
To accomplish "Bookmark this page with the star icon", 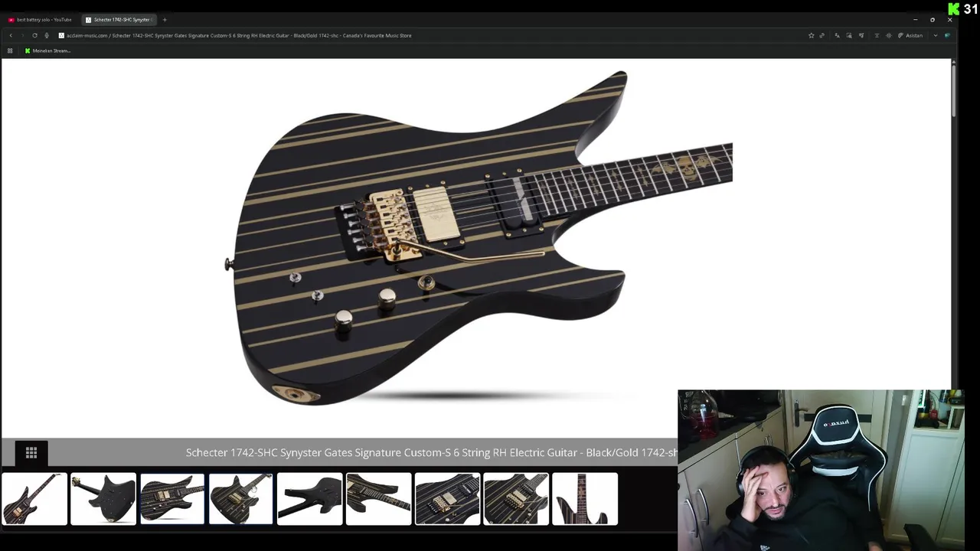I will [811, 35].
